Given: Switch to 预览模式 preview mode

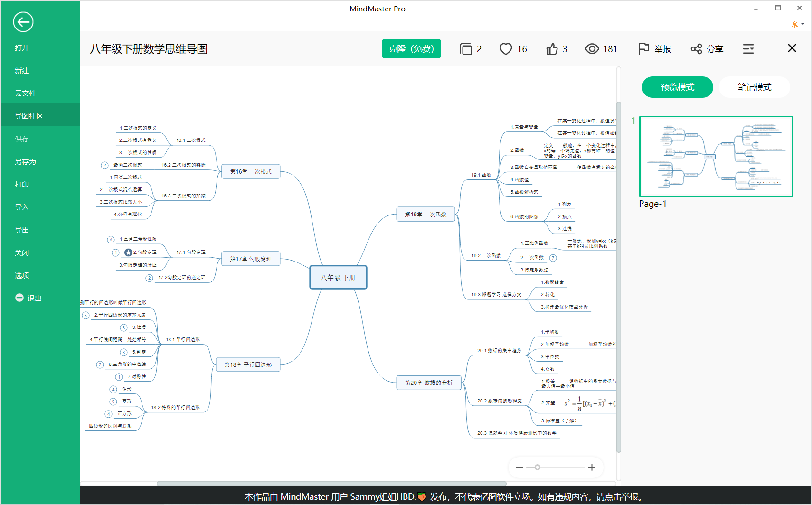Looking at the screenshot, I should click(x=677, y=87).
